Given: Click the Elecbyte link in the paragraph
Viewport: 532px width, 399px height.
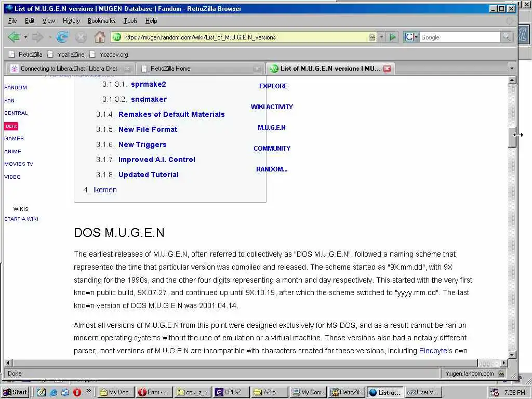Looking at the screenshot, I should click(x=433, y=351).
